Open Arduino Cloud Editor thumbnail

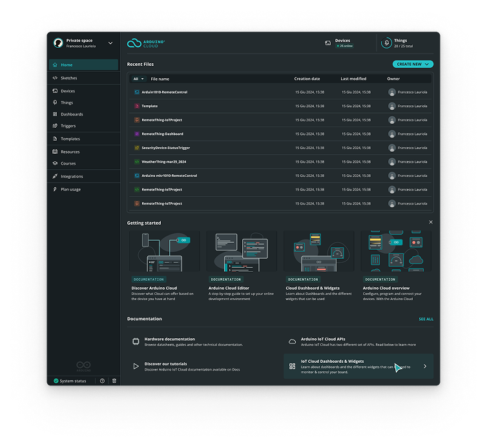click(242, 251)
